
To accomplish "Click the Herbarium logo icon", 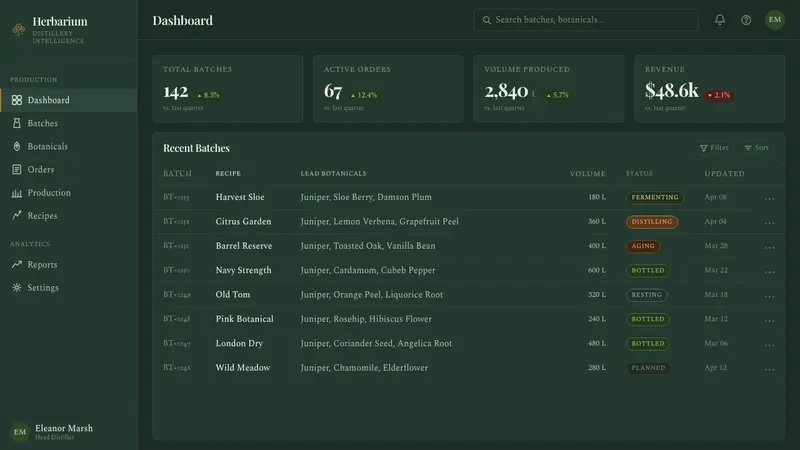I will click(x=19, y=30).
